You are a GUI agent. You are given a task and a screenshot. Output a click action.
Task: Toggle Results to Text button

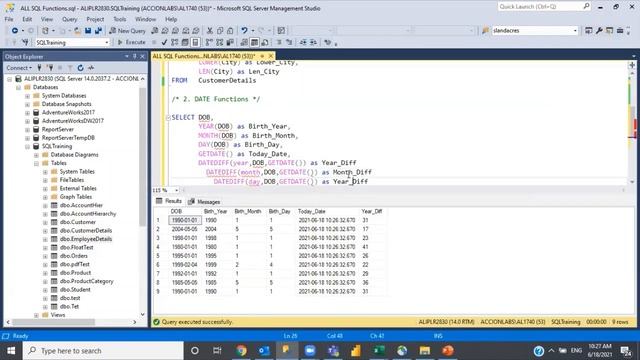click(x=244, y=42)
